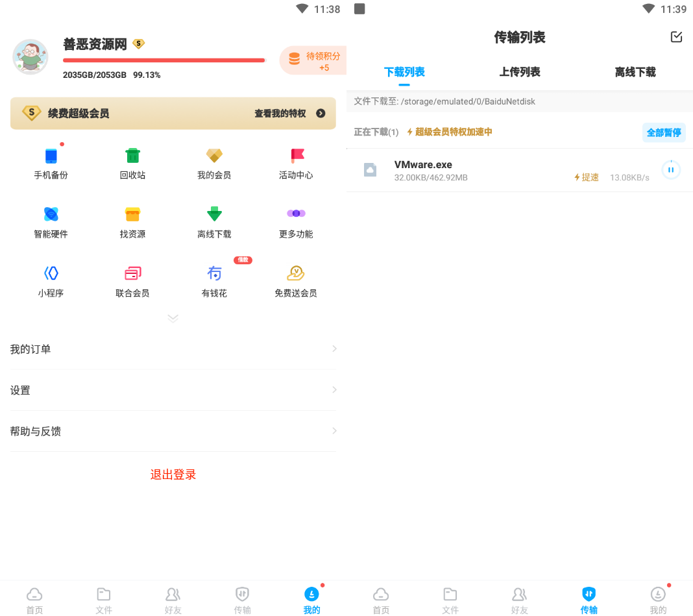
Task: Switch to the 上传列表 tab
Action: tap(520, 72)
